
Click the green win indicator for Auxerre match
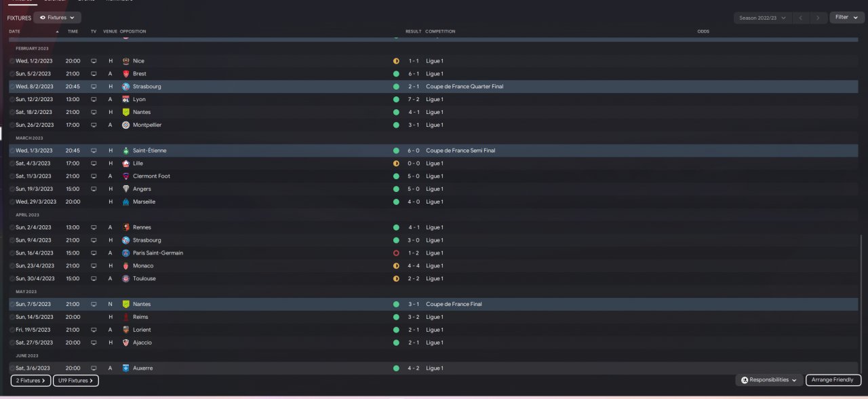pos(396,368)
